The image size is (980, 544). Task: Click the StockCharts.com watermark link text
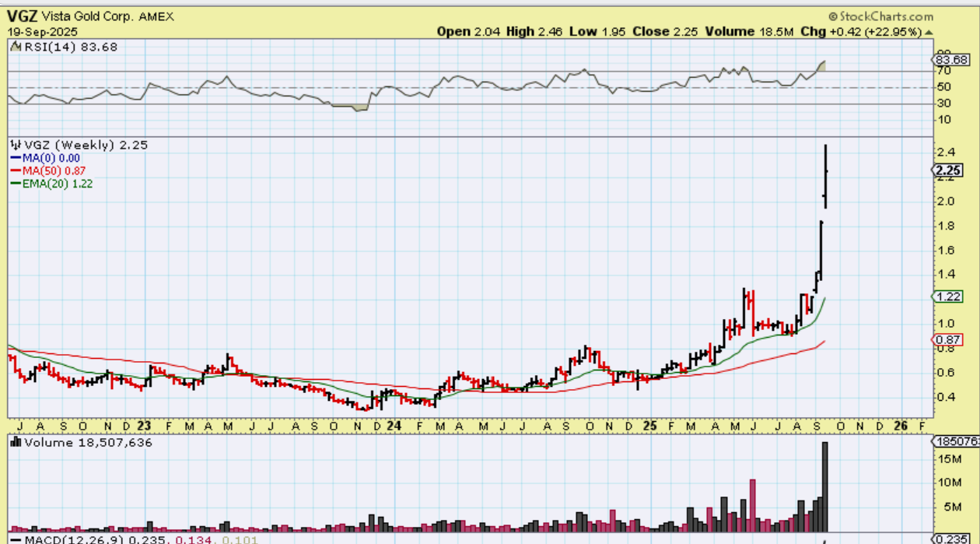click(x=886, y=16)
